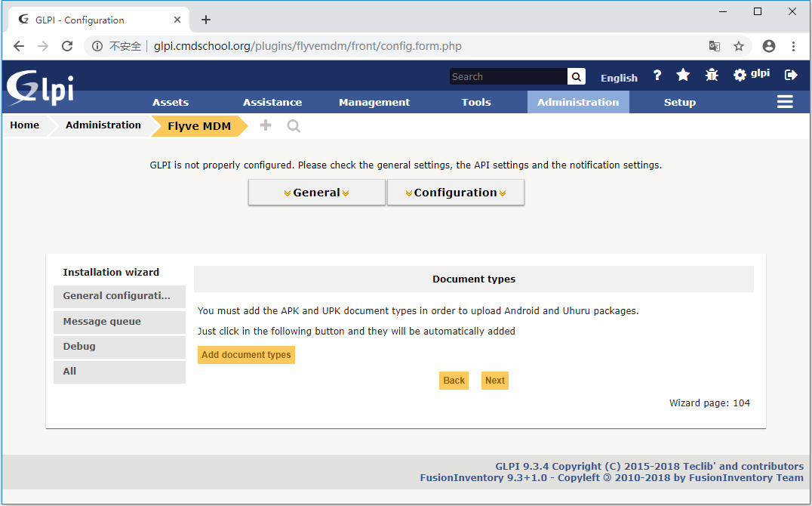Select Message queue tab
Screen dimensions: 812x506
[119, 322]
